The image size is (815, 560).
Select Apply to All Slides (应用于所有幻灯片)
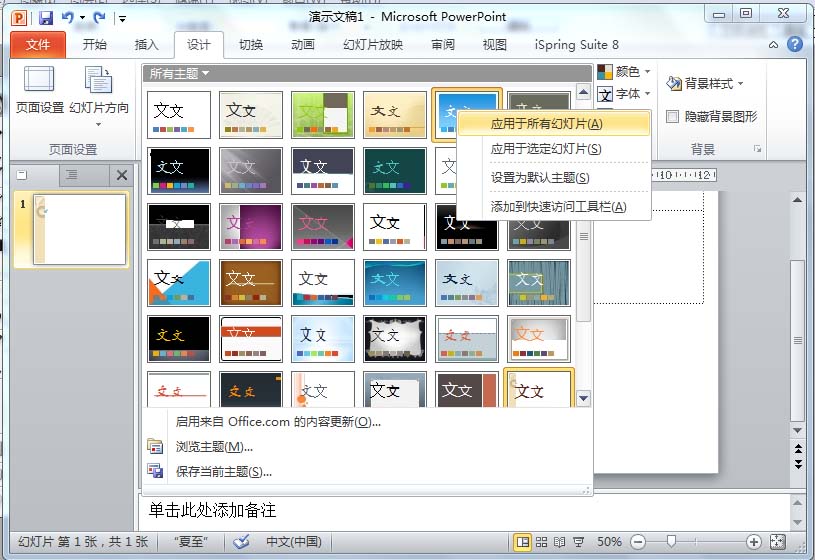[546, 124]
